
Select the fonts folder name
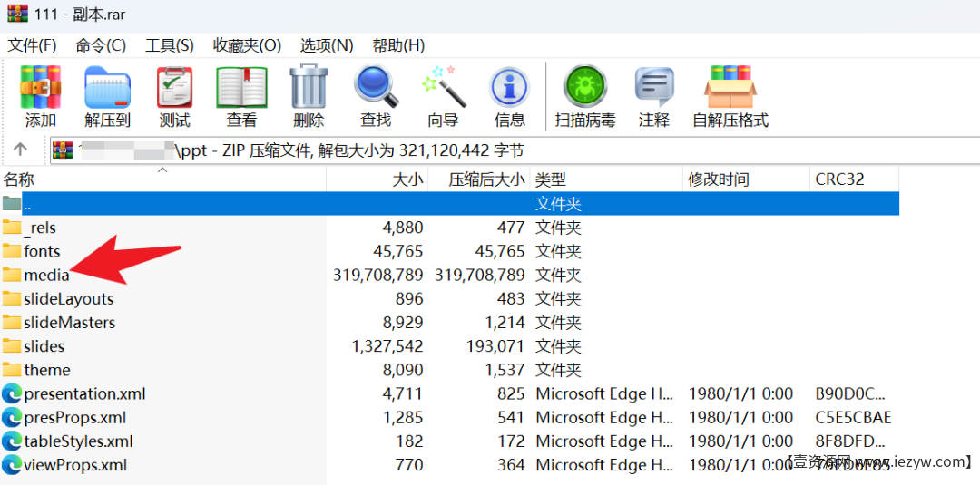(42, 251)
